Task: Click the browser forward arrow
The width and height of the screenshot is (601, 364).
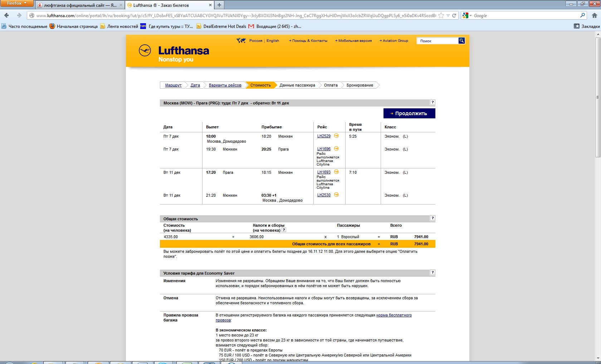Action: [19, 15]
